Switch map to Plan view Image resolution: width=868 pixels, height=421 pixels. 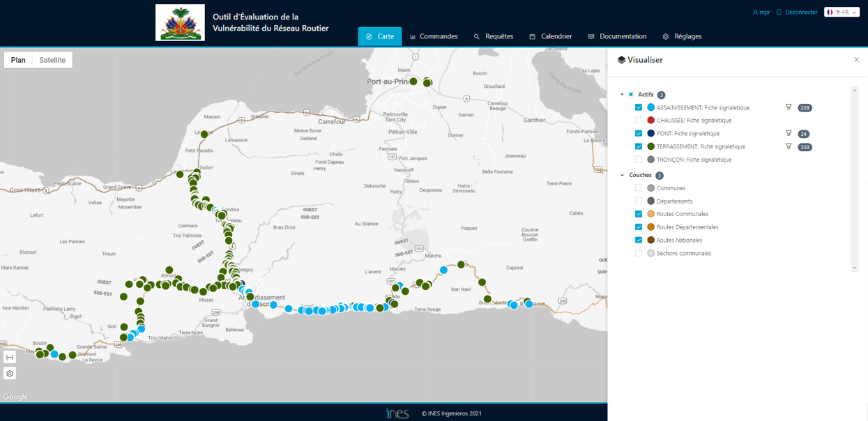(x=18, y=60)
